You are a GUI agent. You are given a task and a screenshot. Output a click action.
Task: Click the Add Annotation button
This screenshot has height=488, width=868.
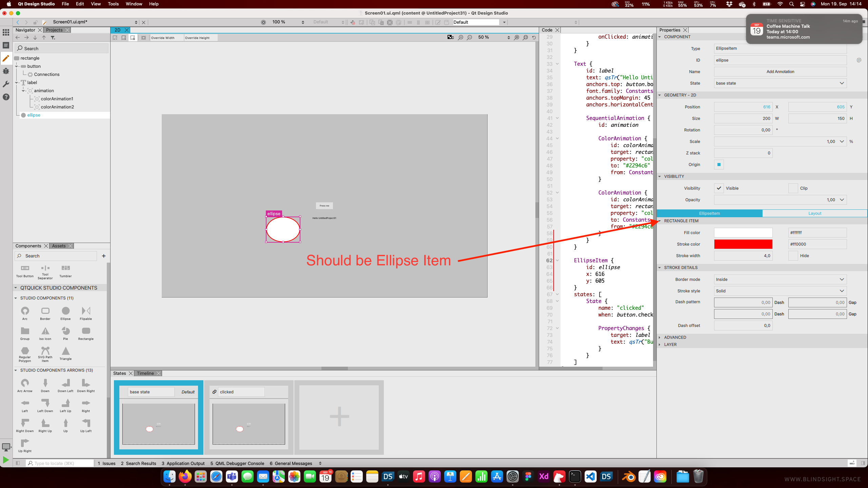[x=780, y=72]
